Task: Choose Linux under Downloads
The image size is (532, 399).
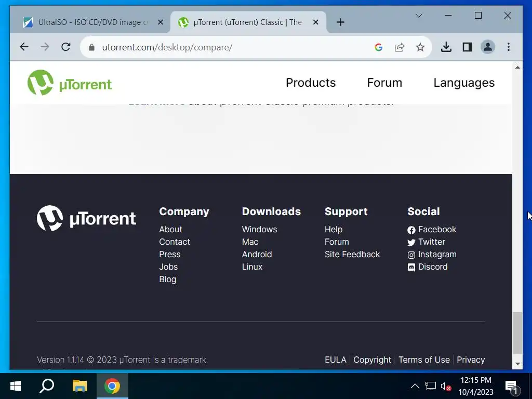Action: click(252, 267)
